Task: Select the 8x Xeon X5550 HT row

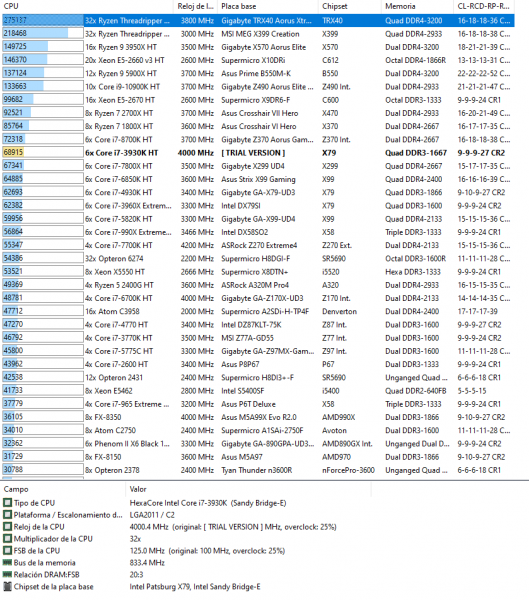Action: (x=258, y=272)
